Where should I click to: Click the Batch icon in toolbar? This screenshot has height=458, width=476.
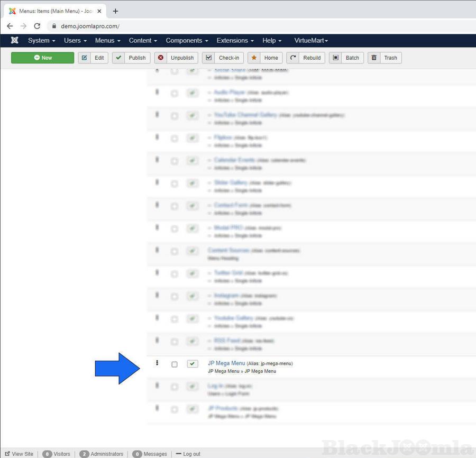coord(336,58)
